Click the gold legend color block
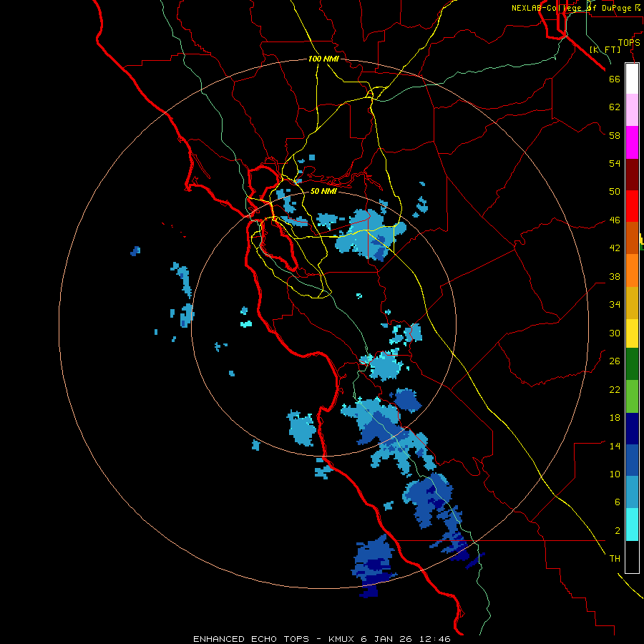The width and height of the screenshot is (644, 644). point(632,303)
